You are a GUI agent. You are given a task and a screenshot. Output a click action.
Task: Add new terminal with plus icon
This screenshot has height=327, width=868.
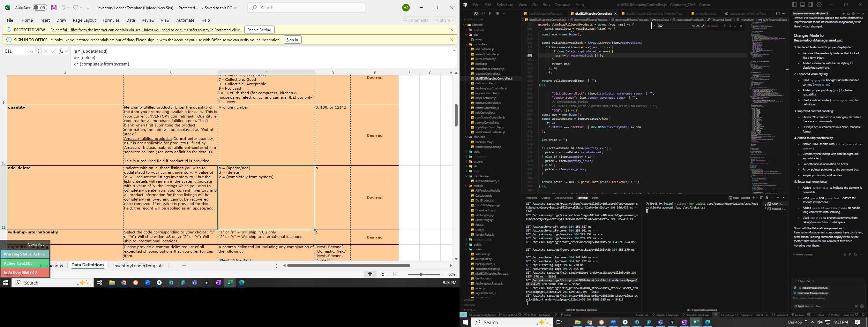tap(753, 198)
